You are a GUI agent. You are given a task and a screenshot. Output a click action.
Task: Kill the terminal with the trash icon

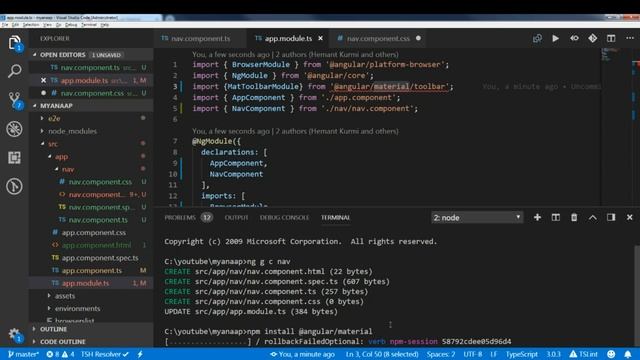574,218
